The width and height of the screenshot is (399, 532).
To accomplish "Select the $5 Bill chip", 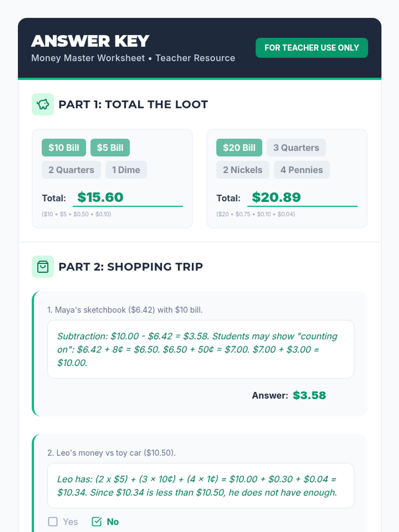I will [110, 148].
